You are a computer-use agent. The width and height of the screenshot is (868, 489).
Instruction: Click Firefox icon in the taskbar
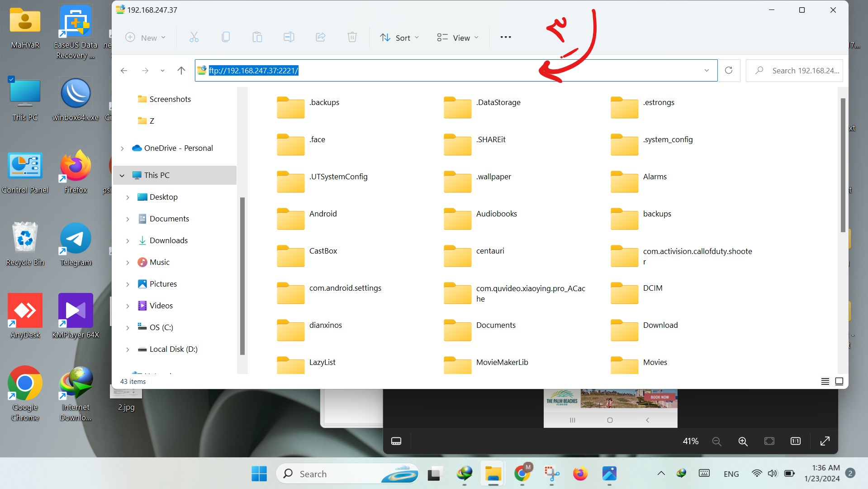point(580,474)
